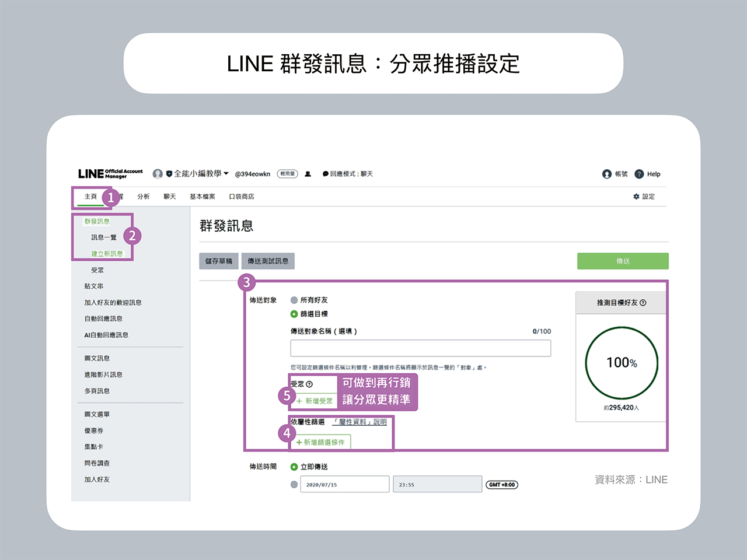Viewport: 747px width, 560px height.
Task: Click the 約295,420人 estimate text
Action: (622, 408)
